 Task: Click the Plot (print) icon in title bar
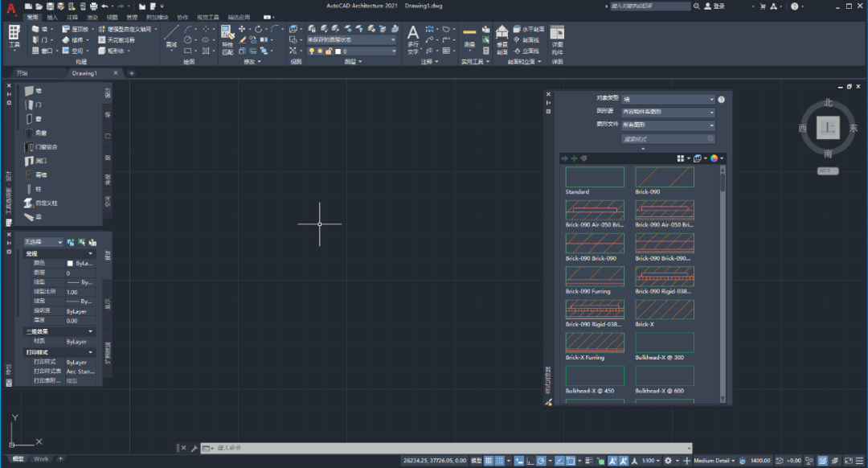[x=93, y=6]
